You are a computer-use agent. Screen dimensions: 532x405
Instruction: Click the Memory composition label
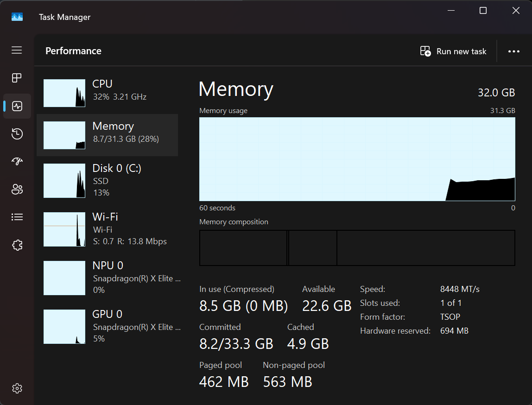[x=234, y=222]
